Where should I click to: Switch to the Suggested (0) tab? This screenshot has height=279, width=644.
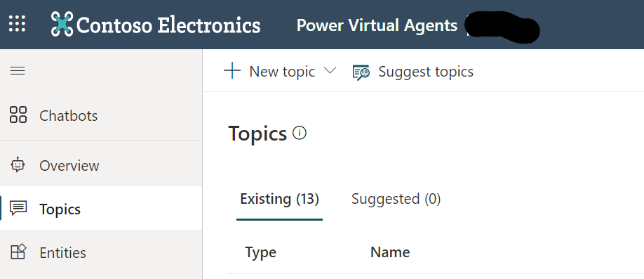(396, 199)
